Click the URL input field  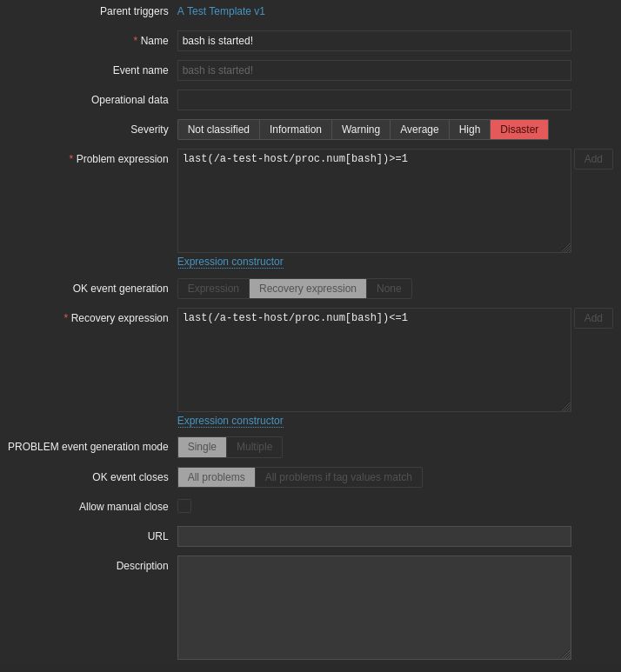pyautogui.click(x=374, y=536)
